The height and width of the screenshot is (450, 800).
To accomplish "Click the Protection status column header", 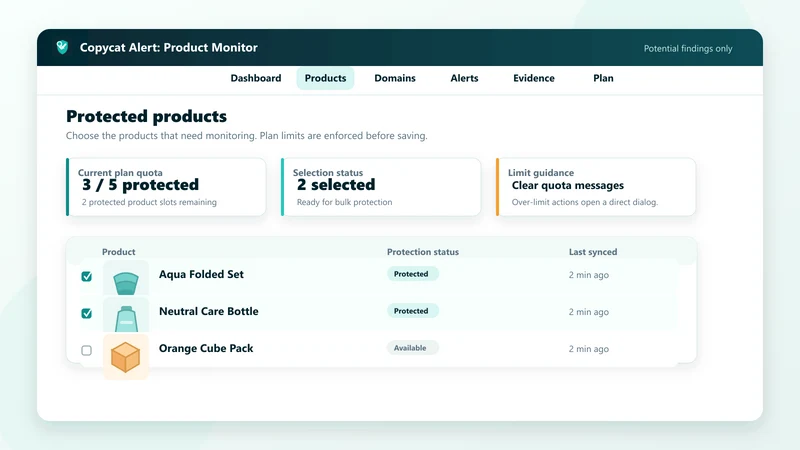I will click(x=422, y=252).
